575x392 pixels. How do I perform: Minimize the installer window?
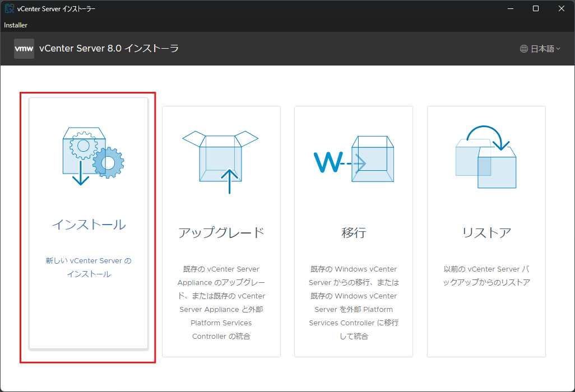[x=510, y=8]
